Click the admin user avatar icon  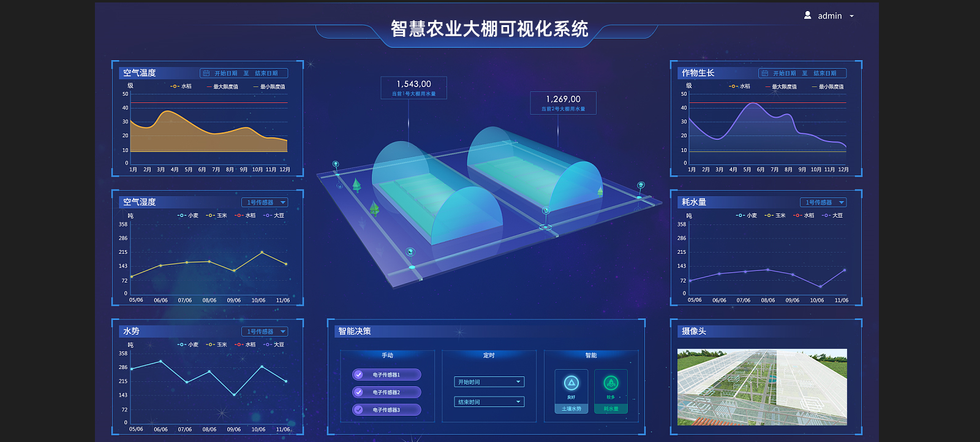click(807, 15)
